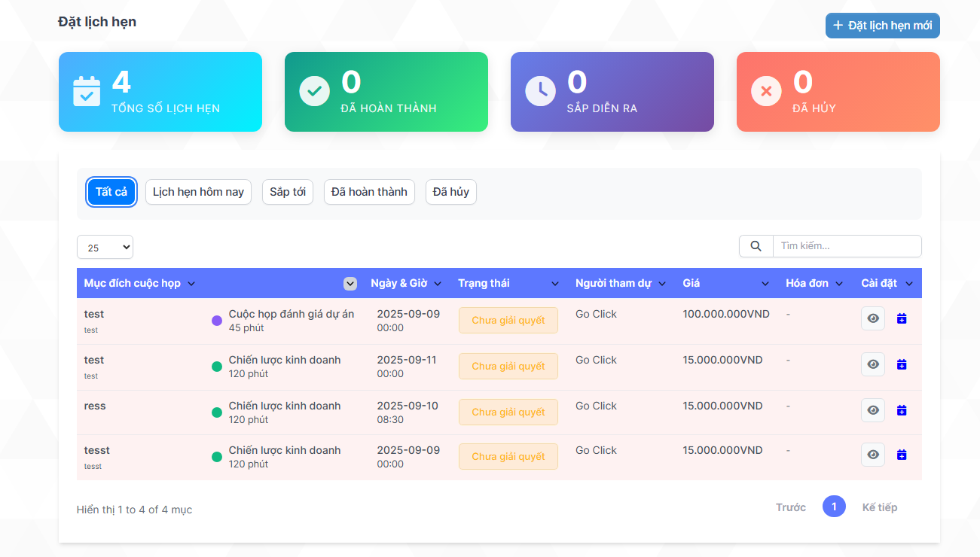Select the Đã hoàn thành filter tab
980x557 pixels.
369,192
